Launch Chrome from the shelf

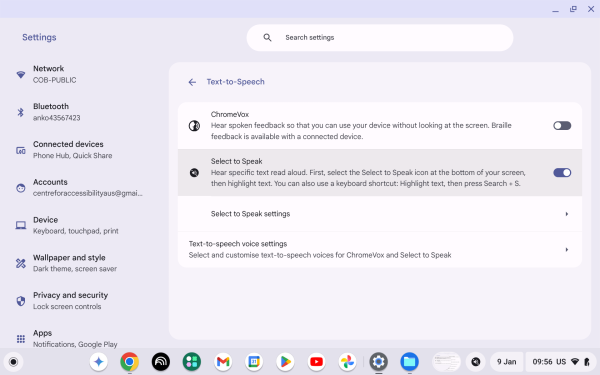pyautogui.click(x=130, y=362)
